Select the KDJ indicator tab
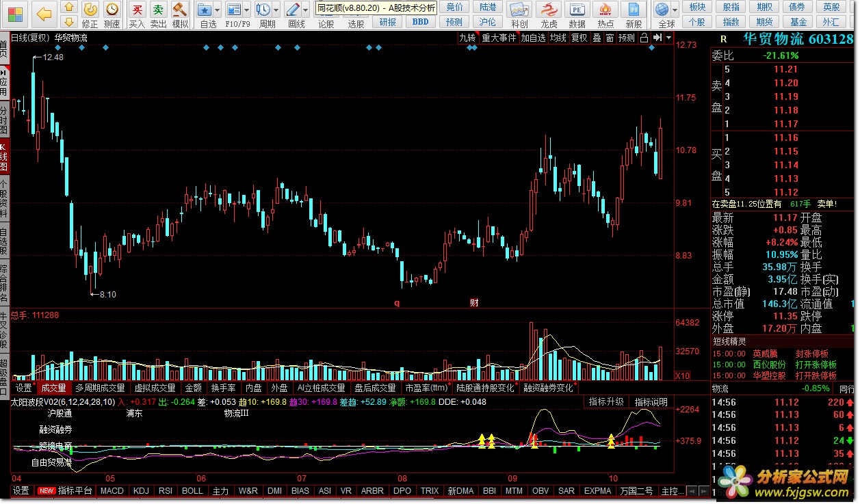This screenshot has width=860, height=504. coord(141,491)
